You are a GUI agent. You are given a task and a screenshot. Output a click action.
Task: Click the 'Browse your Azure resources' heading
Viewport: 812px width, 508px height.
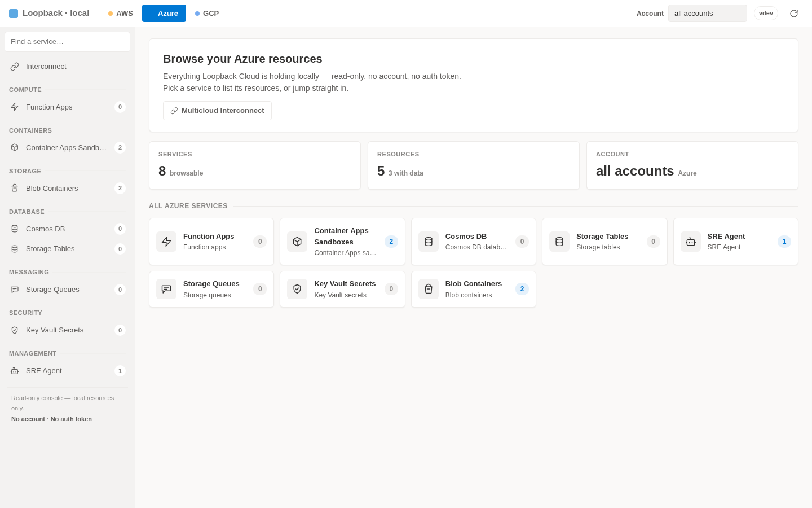click(x=242, y=59)
